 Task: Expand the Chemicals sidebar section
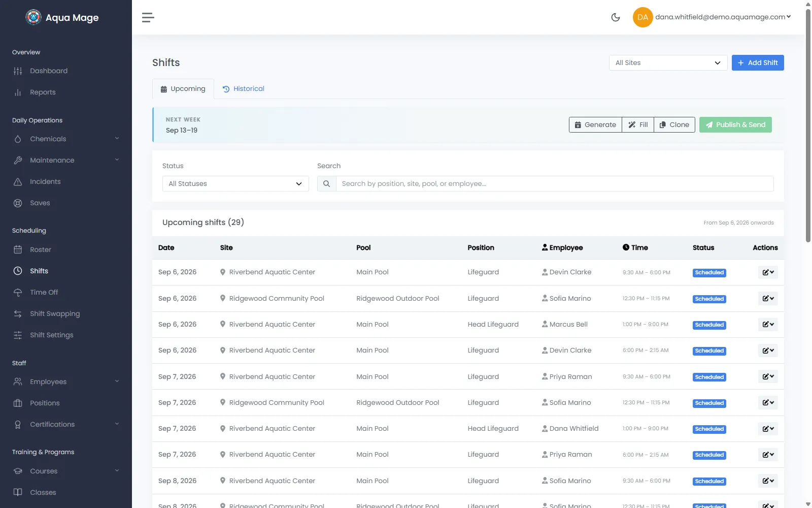point(66,139)
